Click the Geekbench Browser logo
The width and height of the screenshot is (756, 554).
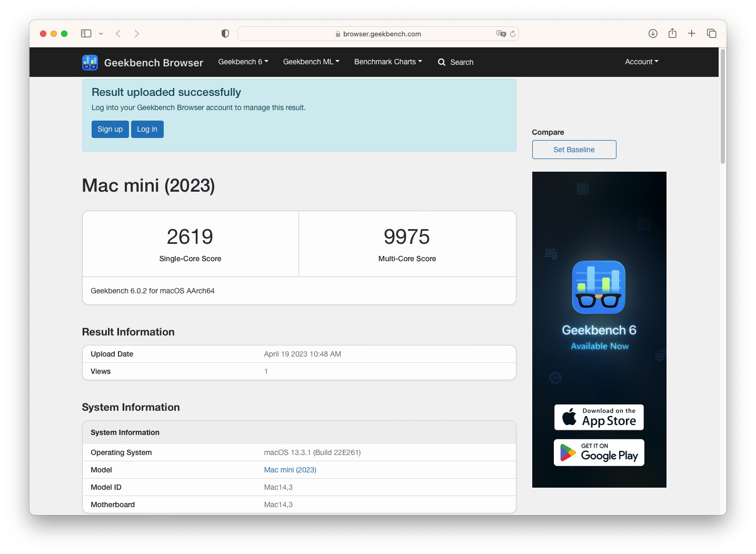pyautogui.click(x=143, y=63)
